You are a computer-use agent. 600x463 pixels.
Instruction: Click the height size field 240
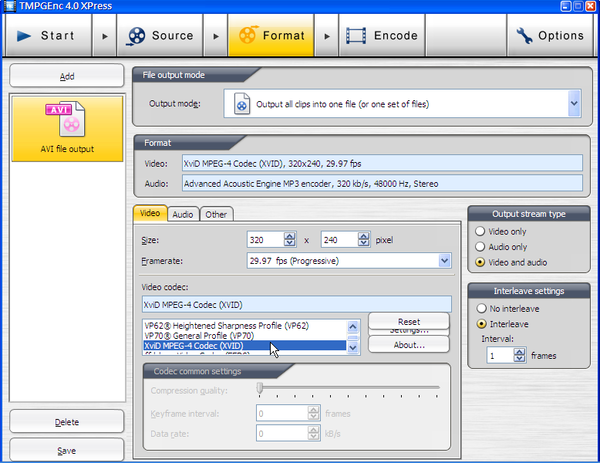(339, 240)
